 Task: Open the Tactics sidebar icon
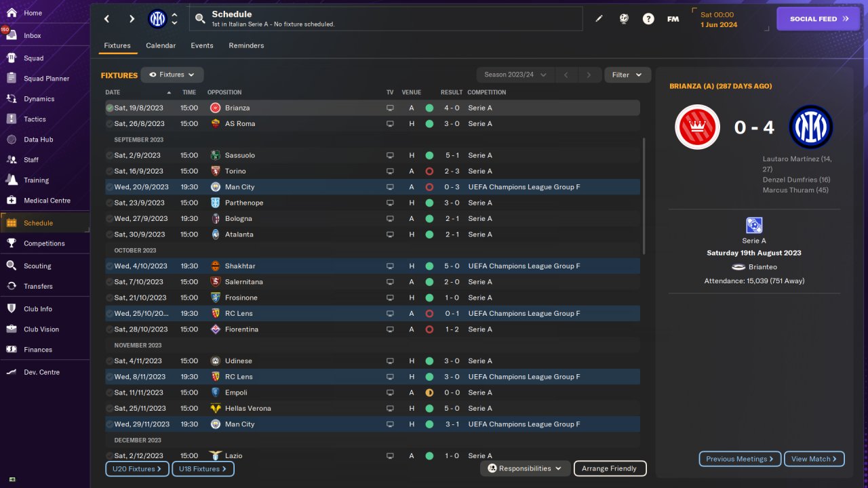coord(11,119)
